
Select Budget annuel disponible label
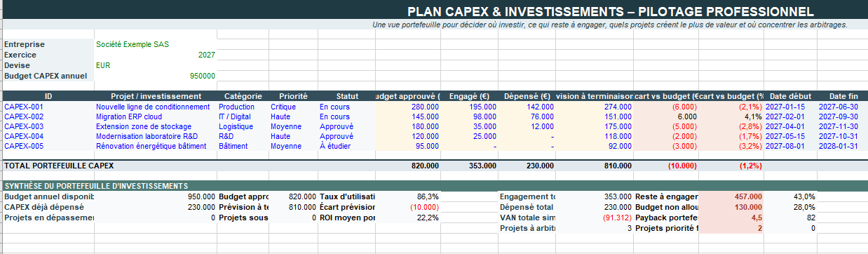tap(48, 196)
